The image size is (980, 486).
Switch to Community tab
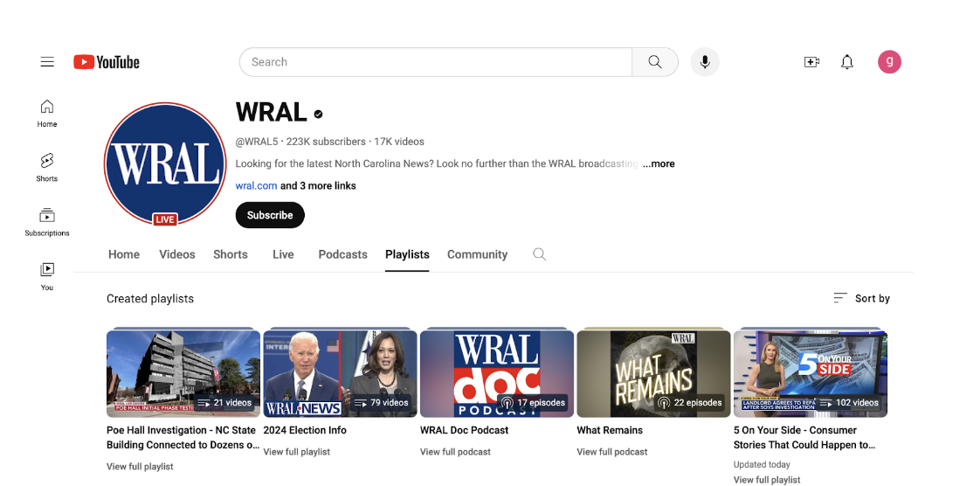[x=477, y=254]
